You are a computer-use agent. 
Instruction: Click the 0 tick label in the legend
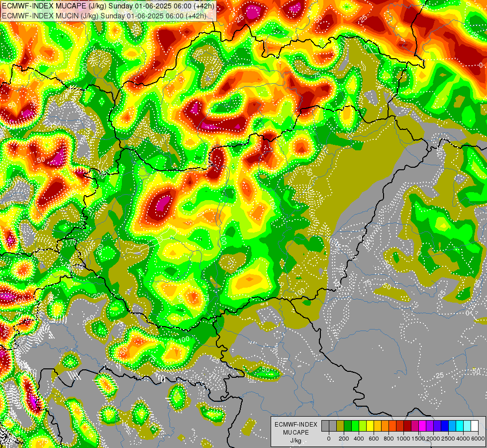pos(329,439)
